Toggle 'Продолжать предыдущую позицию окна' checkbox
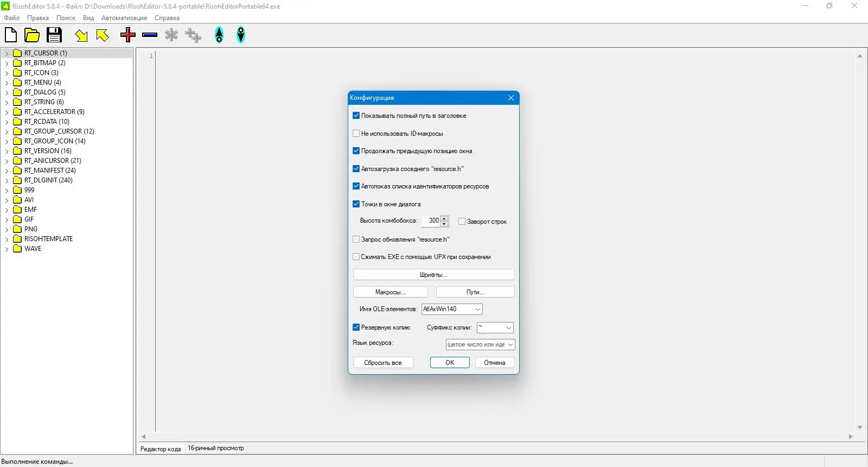The image size is (868, 467). (x=356, y=151)
